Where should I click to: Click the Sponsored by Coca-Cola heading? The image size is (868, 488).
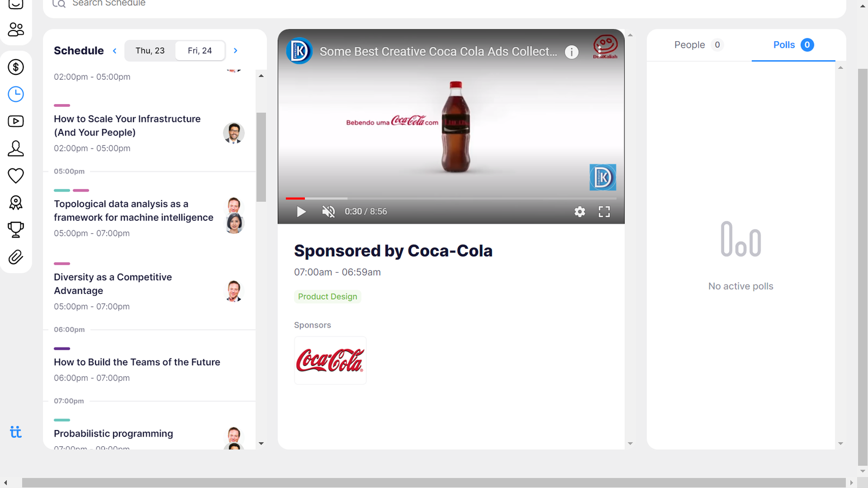(x=393, y=251)
